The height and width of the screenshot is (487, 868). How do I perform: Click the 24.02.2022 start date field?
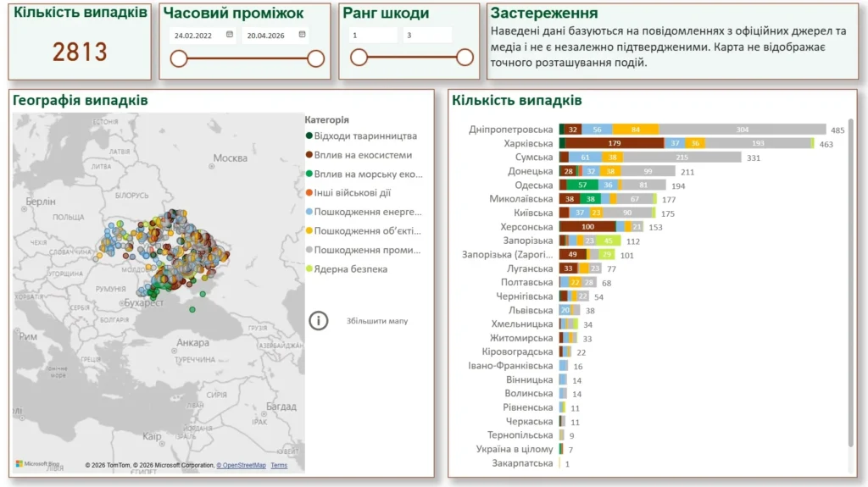196,36
